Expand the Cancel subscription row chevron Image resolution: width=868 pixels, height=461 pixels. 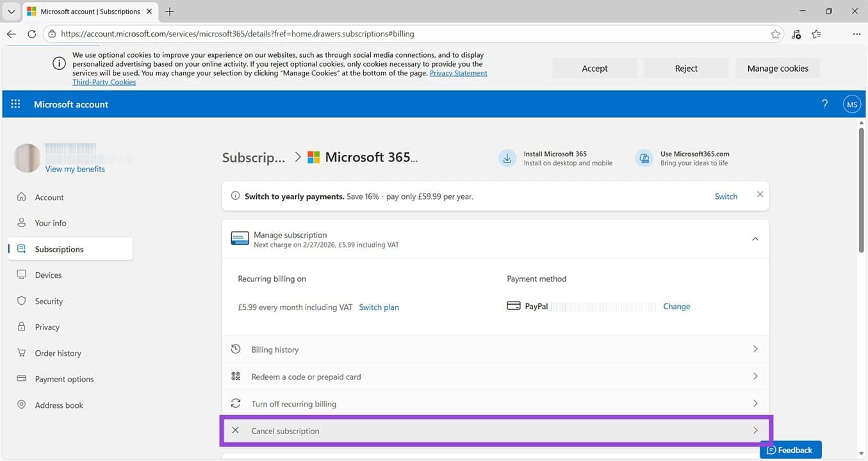tap(755, 430)
